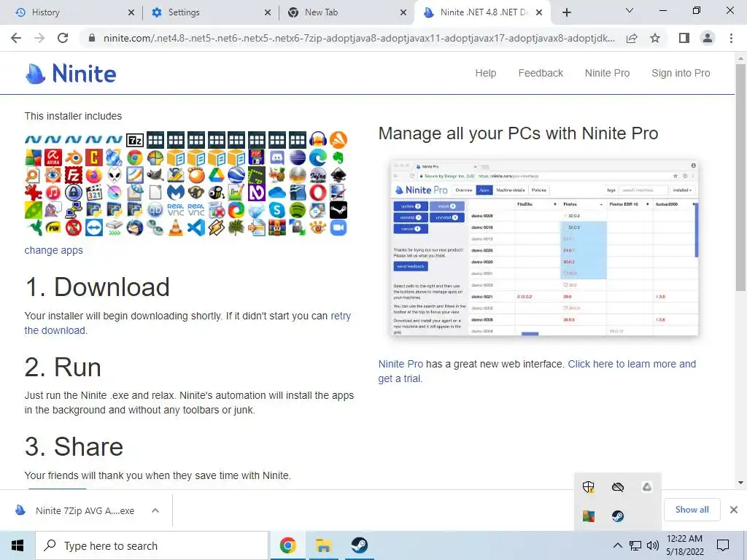This screenshot has height=560, width=747.
Task: Click the Evernote elephant icon
Action: (338, 157)
